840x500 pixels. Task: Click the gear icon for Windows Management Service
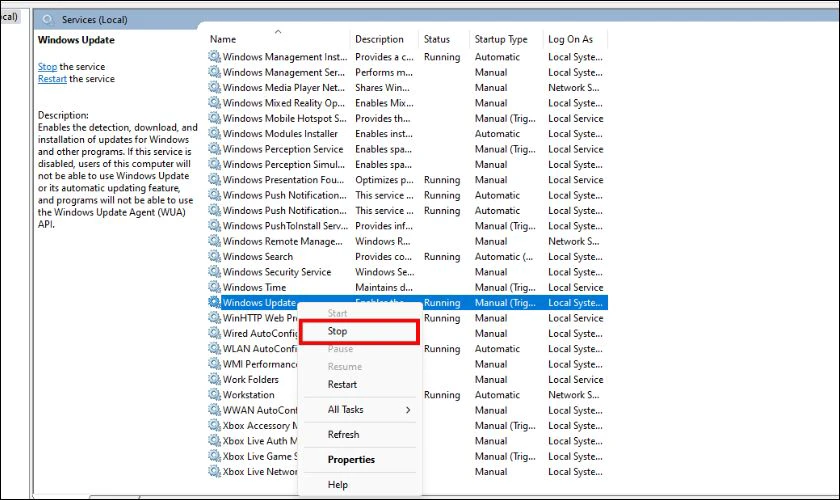[214, 72]
